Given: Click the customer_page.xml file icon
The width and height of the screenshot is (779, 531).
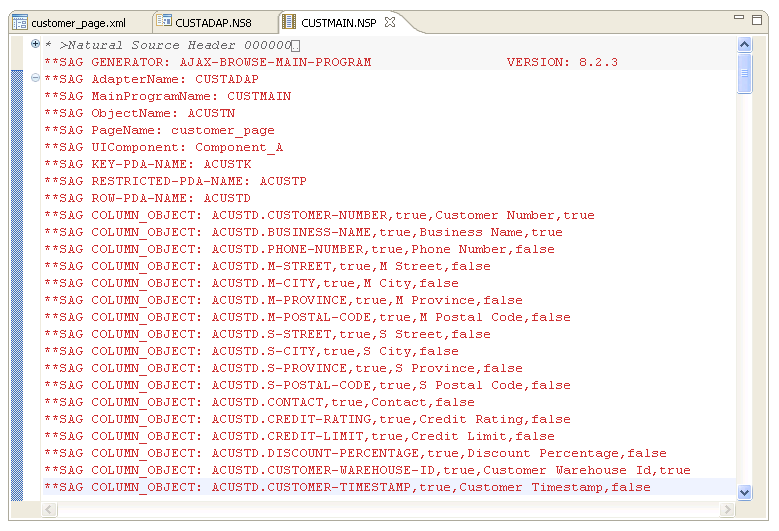Looking at the screenshot, I should [x=20, y=22].
